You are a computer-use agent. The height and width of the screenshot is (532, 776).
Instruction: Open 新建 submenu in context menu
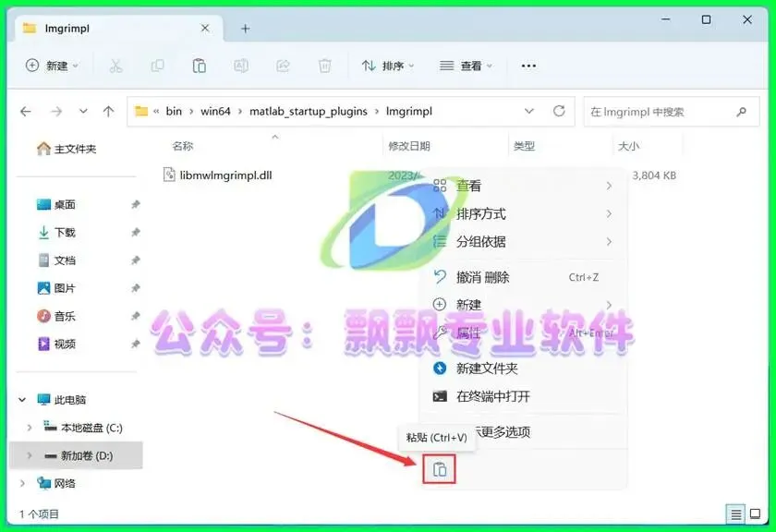[523, 305]
